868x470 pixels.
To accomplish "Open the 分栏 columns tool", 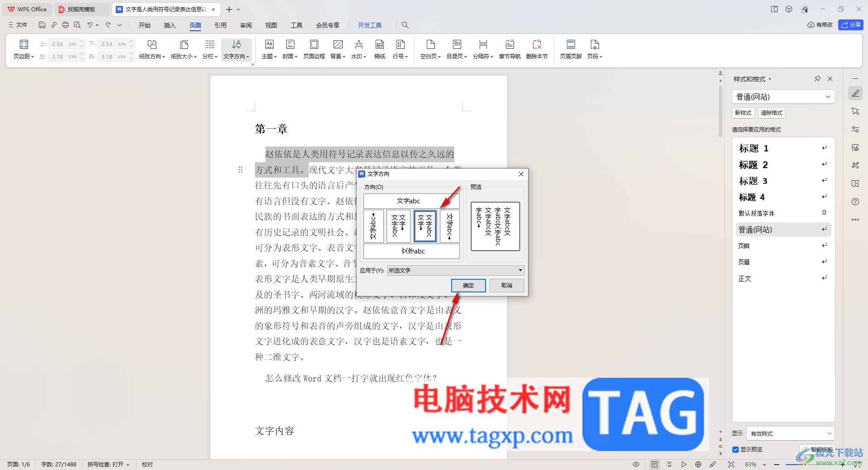I will coord(210,49).
